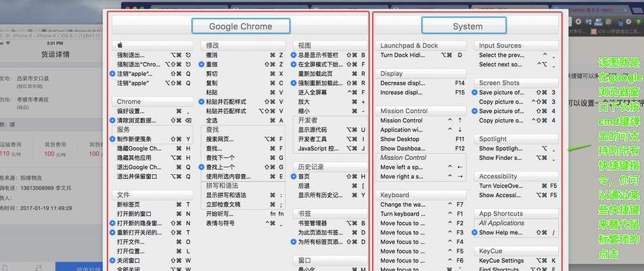Click the System title box
Image resolution: width=644 pixels, height=271 pixels.
(463, 26)
